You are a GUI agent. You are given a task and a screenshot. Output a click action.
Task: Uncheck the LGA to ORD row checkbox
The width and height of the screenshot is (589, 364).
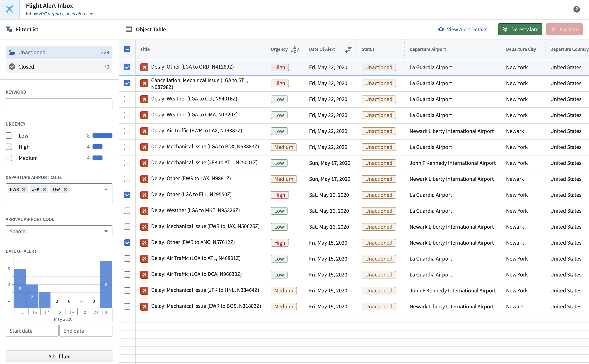(x=127, y=67)
